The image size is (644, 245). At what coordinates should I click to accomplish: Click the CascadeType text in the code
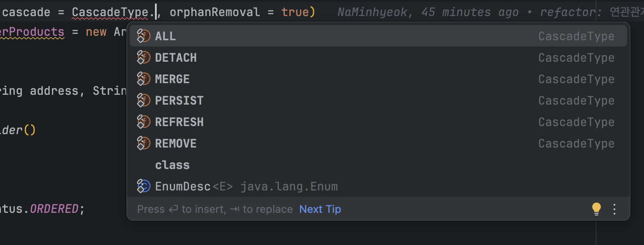click(x=110, y=12)
